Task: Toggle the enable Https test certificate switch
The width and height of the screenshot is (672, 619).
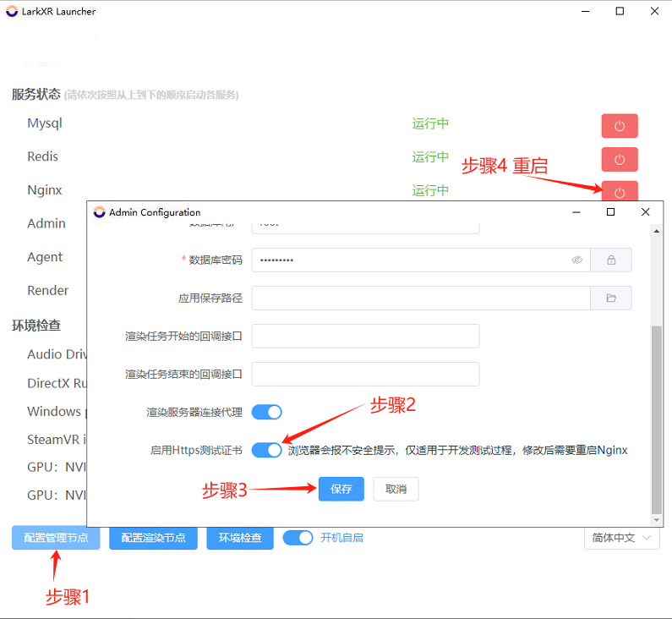Action: (266, 450)
